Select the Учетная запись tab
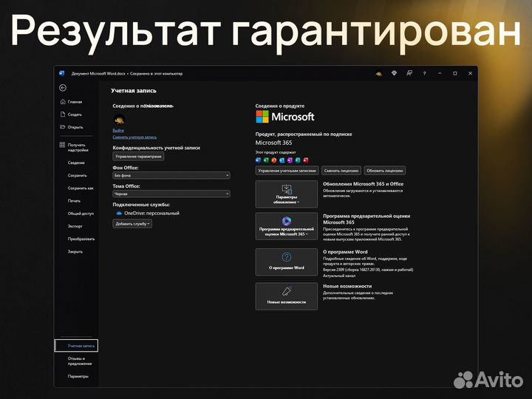The width and height of the screenshot is (532, 399). pyautogui.click(x=76, y=346)
